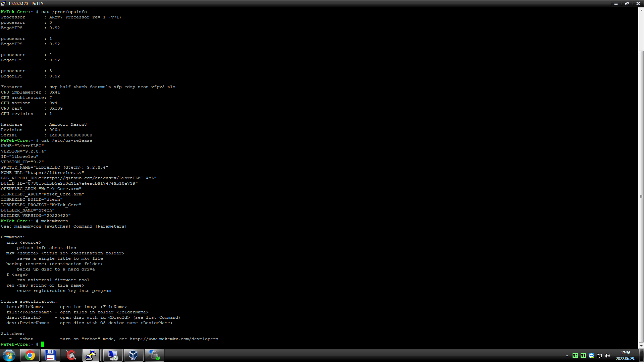
Task: Open Remote Desktop Connection from the taskbar
Action: 113,355
